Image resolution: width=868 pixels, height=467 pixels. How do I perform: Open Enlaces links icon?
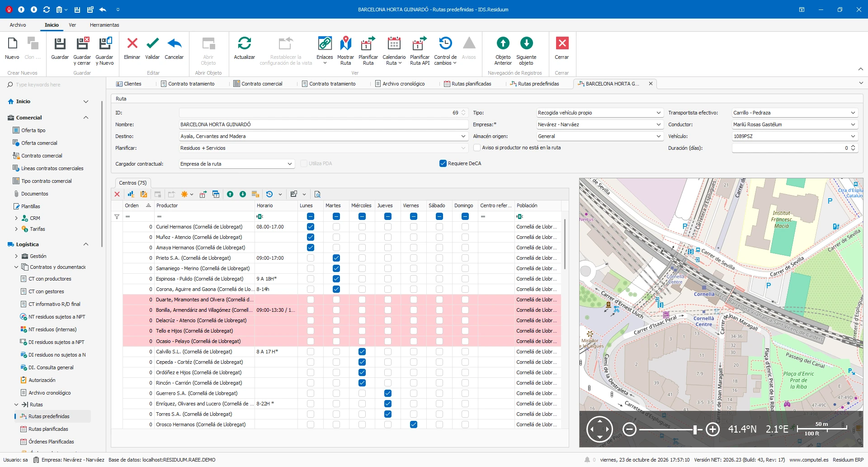click(x=325, y=51)
